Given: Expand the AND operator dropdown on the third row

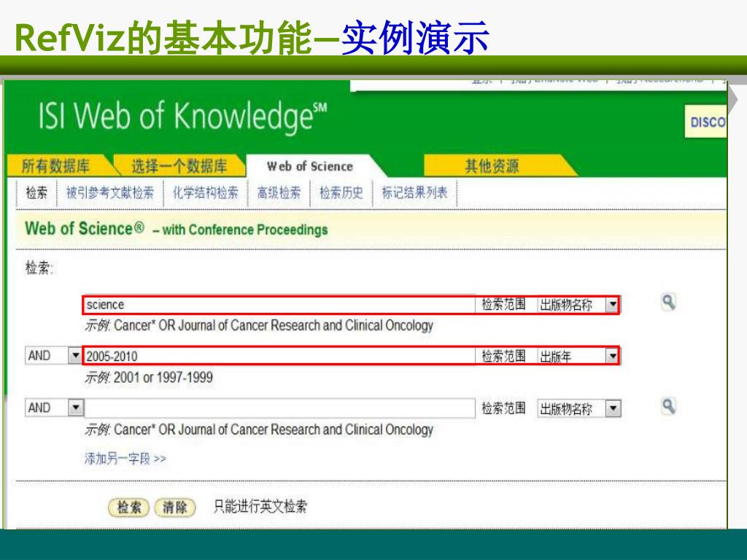Looking at the screenshot, I should coord(54,408).
